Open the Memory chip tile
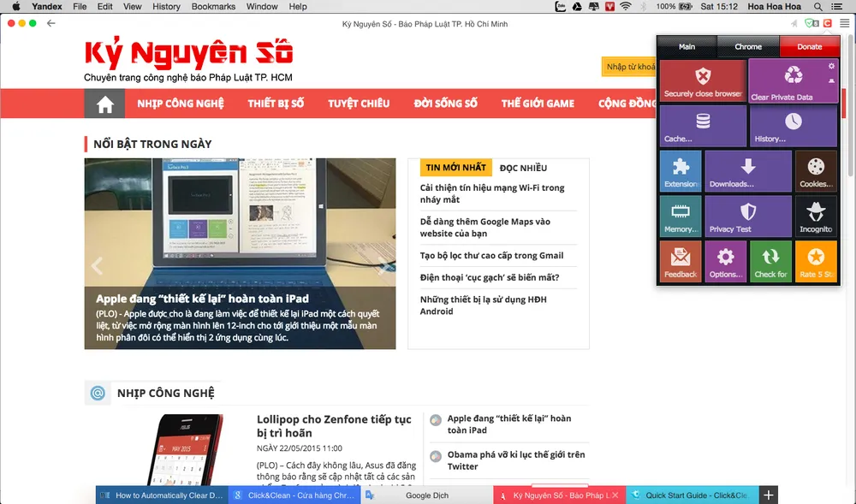 pos(681,216)
